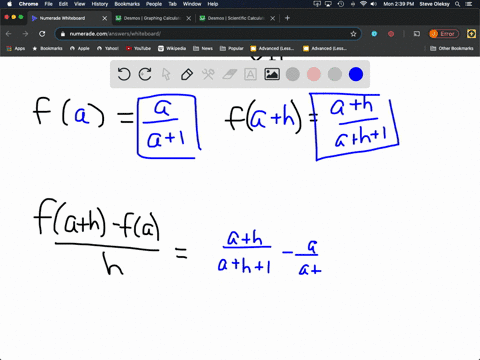
Task: Expand the Popular bookmarks folder
Action: [232, 48]
